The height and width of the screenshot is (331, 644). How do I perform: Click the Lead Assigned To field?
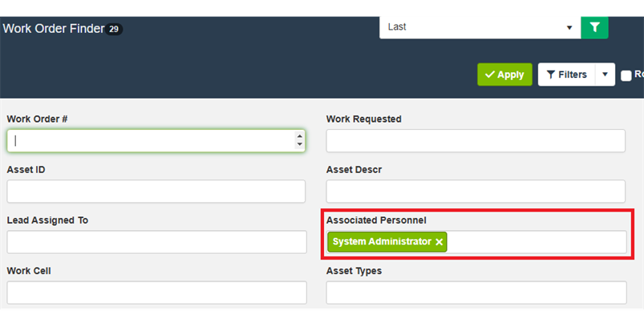tap(156, 242)
